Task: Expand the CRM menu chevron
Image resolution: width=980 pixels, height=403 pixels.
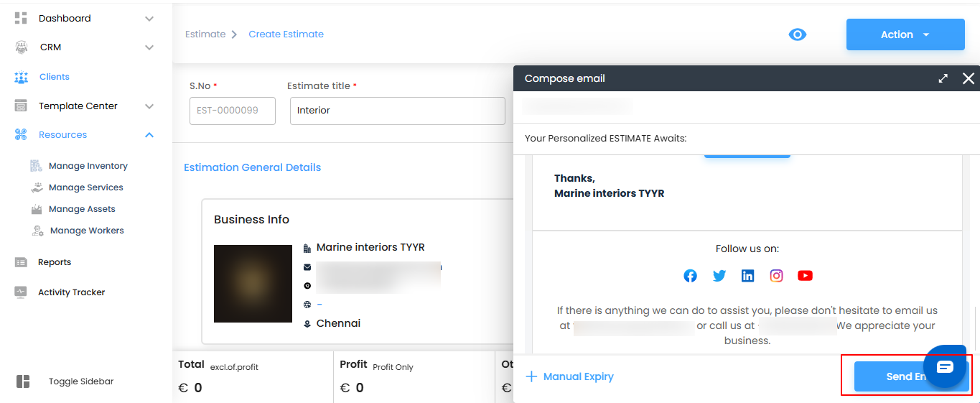Action: click(x=149, y=47)
